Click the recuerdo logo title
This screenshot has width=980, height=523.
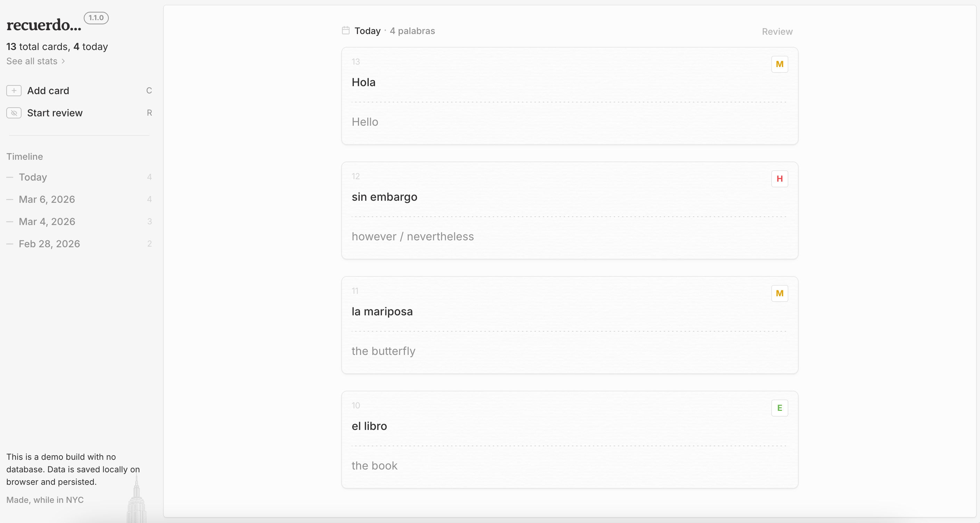pyautogui.click(x=44, y=25)
